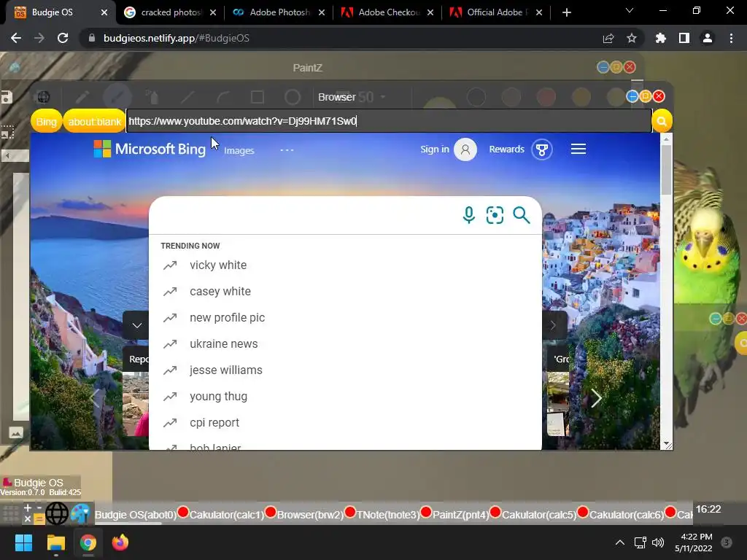The width and height of the screenshot is (747, 560).
Task: Open the Windows Start menu
Action: (x=23, y=542)
